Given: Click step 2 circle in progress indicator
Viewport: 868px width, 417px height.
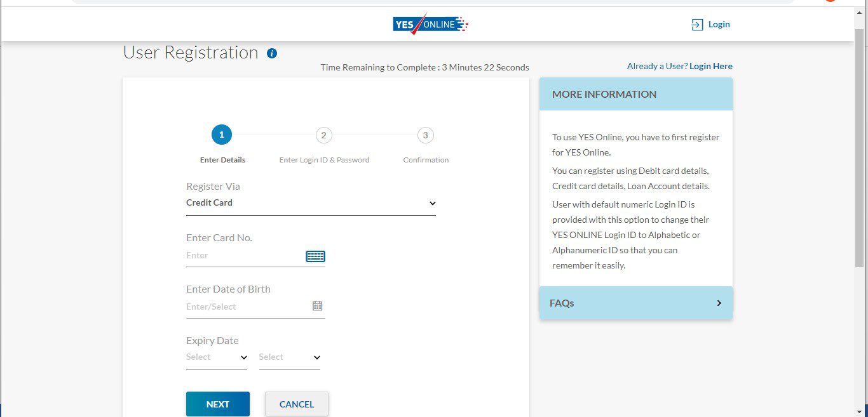Looking at the screenshot, I should coord(323,135).
